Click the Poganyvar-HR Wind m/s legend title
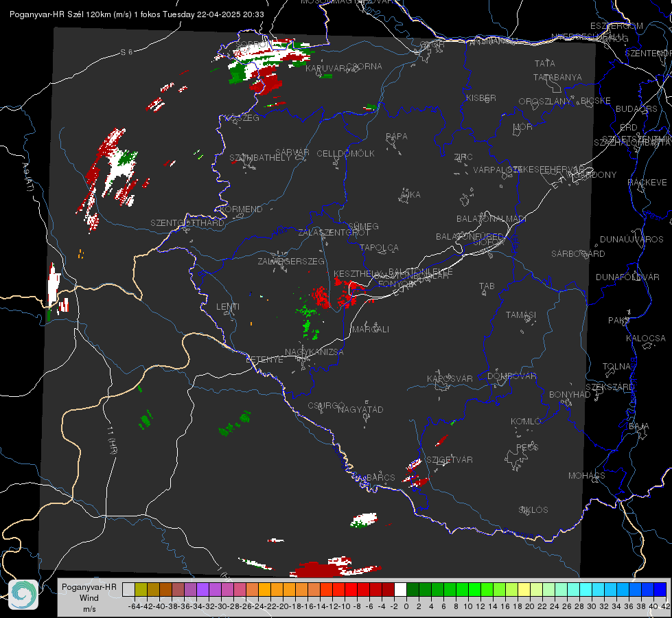This screenshot has width=672, height=618. point(89,598)
